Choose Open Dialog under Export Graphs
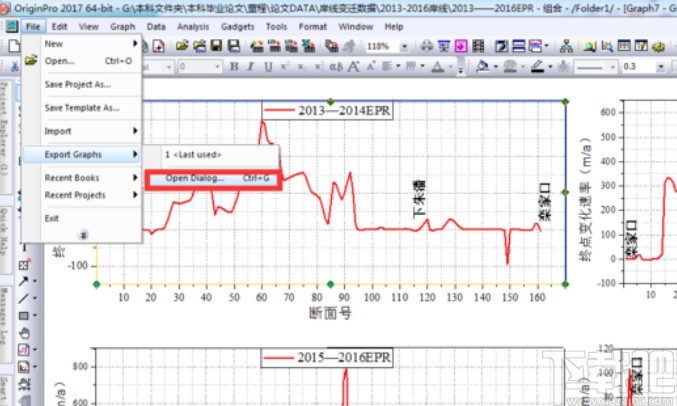The image size is (677, 406). [213, 178]
